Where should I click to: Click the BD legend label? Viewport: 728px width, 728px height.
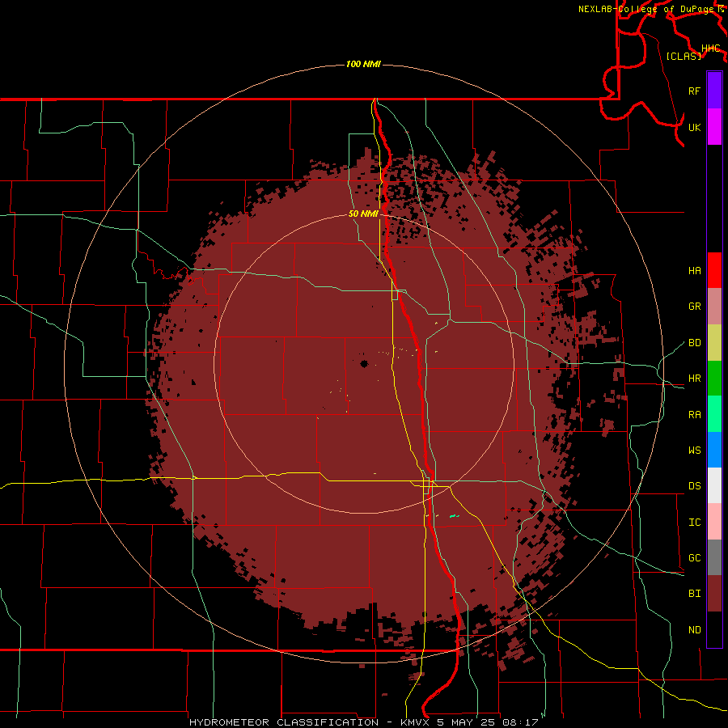point(695,343)
